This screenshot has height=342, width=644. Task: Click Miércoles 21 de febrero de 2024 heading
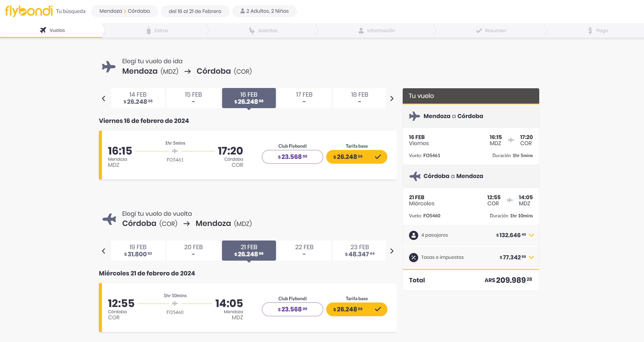[147, 273]
